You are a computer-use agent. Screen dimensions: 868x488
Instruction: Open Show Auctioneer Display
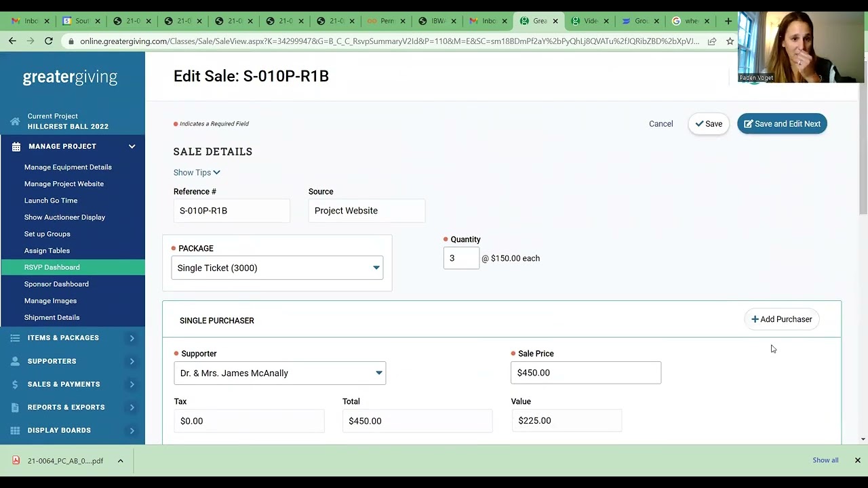[64, 217]
